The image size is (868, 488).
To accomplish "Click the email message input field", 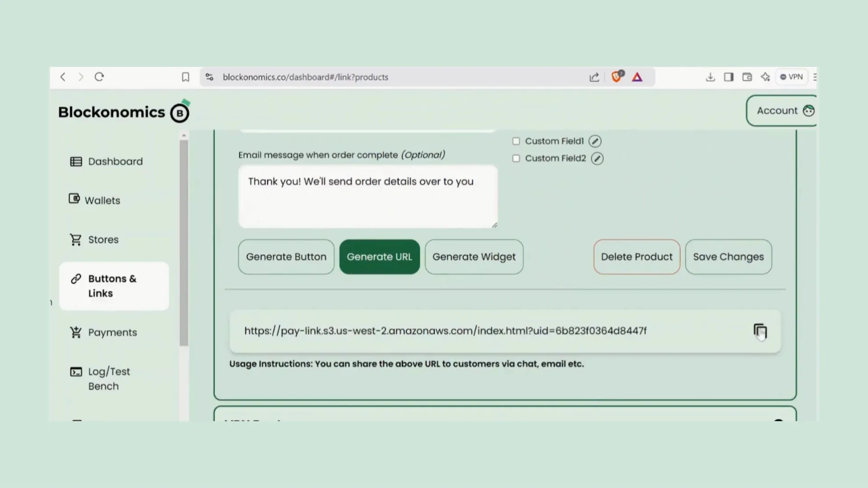I will 368,196.
